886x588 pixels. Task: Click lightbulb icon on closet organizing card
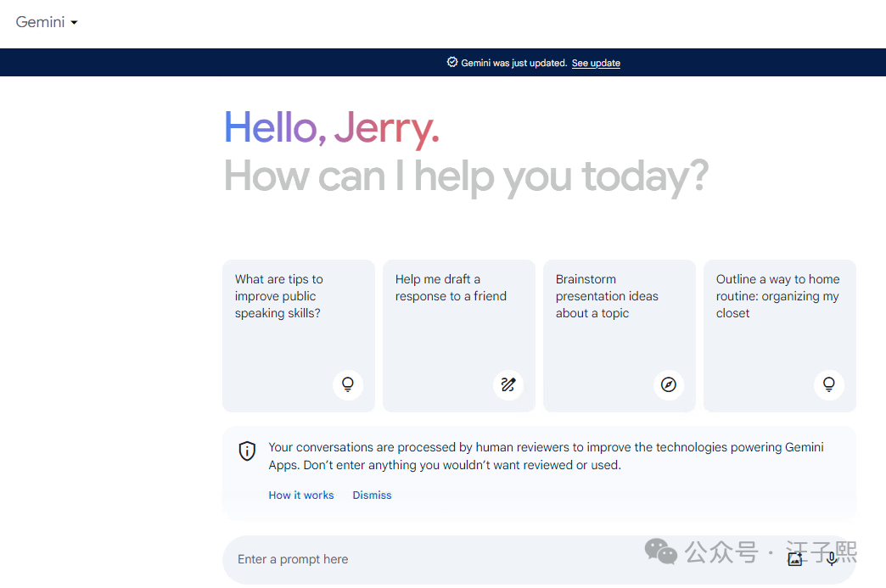(x=829, y=384)
